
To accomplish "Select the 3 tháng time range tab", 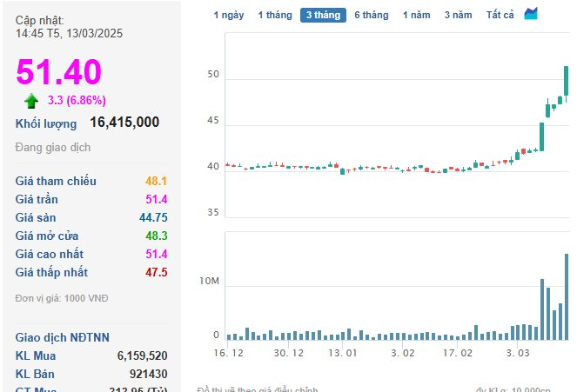I will [323, 15].
